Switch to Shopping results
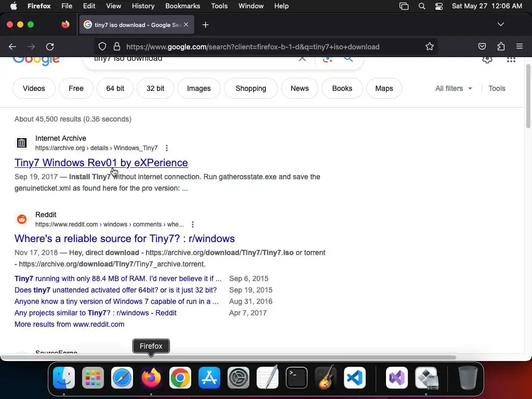 click(x=251, y=88)
